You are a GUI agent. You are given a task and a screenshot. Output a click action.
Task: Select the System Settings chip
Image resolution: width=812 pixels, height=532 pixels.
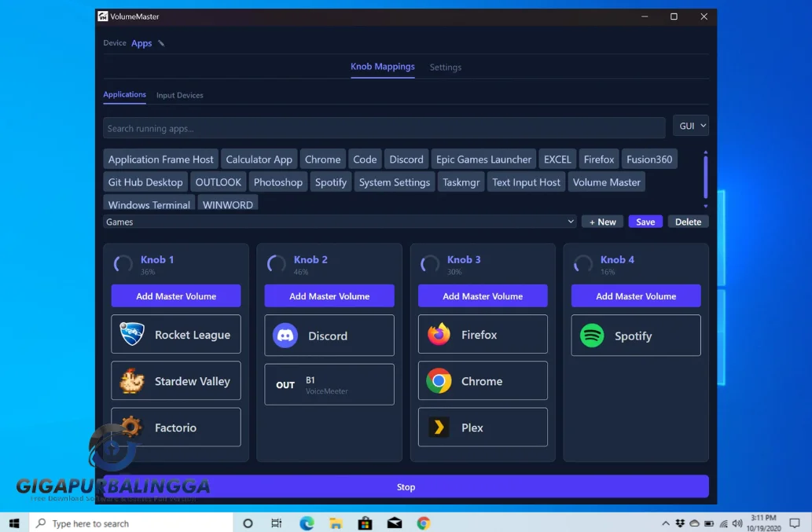coord(395,182)
